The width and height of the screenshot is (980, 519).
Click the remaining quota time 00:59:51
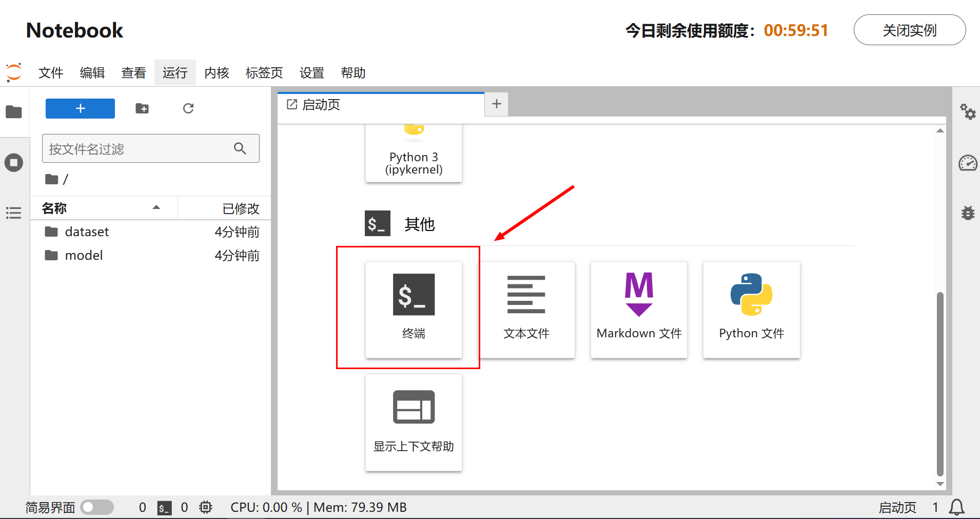796,30
